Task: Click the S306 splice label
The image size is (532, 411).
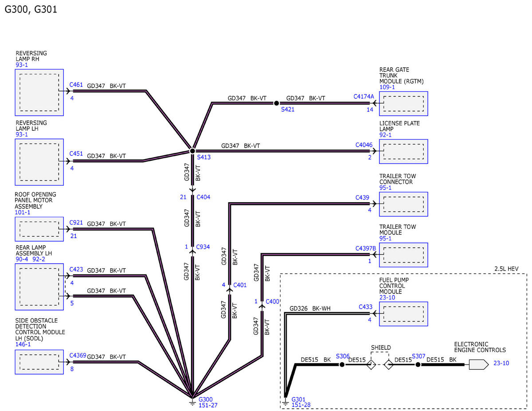Action: tap(343, 356)
